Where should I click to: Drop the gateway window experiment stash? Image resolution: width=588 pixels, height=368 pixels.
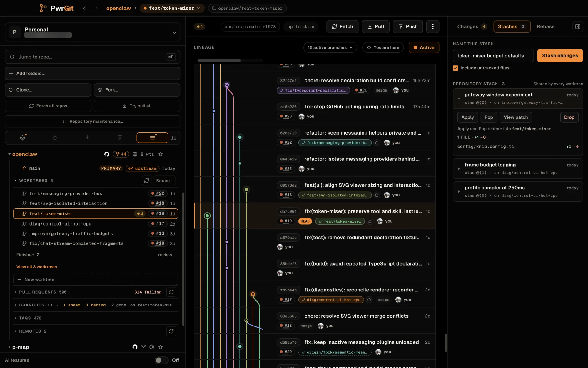(569, 117)
